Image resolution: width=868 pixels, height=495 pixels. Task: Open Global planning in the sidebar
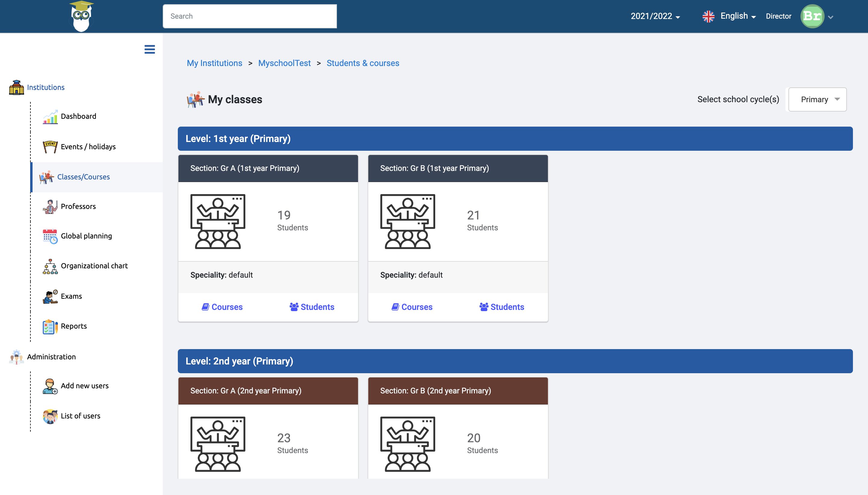[x=86, y=236]
